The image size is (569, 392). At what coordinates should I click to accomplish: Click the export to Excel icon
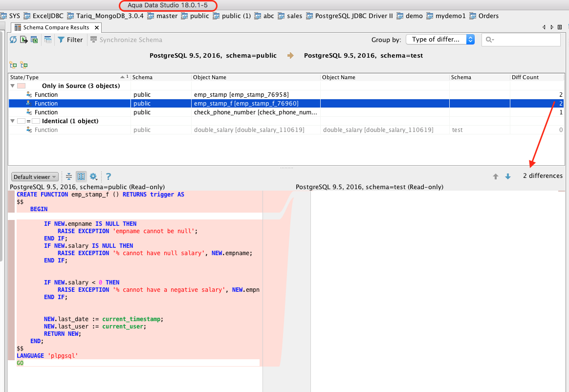click(35, 40)
